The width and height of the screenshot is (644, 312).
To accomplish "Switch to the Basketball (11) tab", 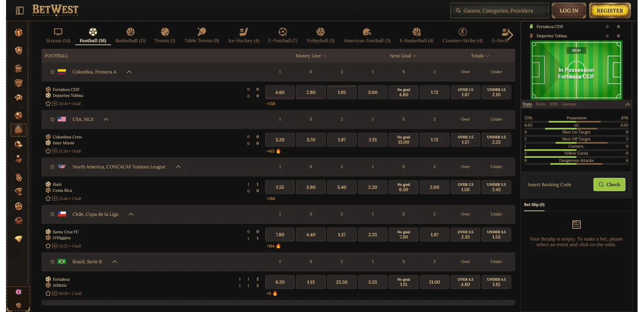I will point(130,35).
